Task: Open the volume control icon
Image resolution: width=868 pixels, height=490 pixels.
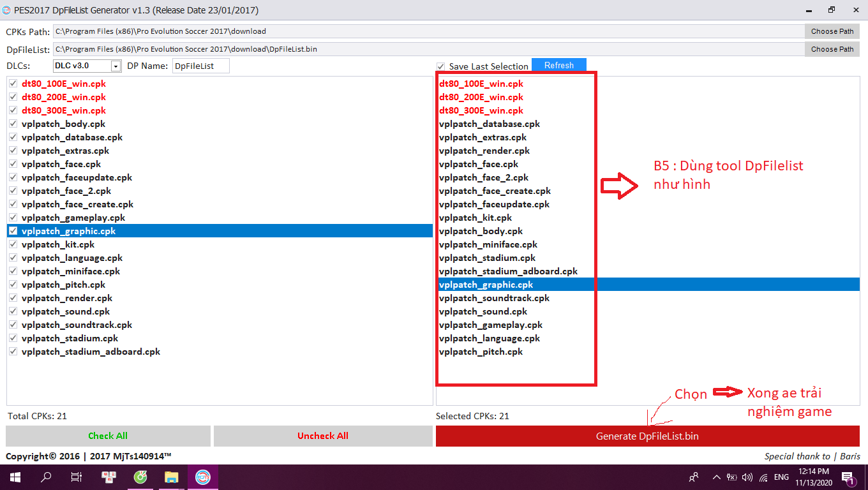Action: 747,477
